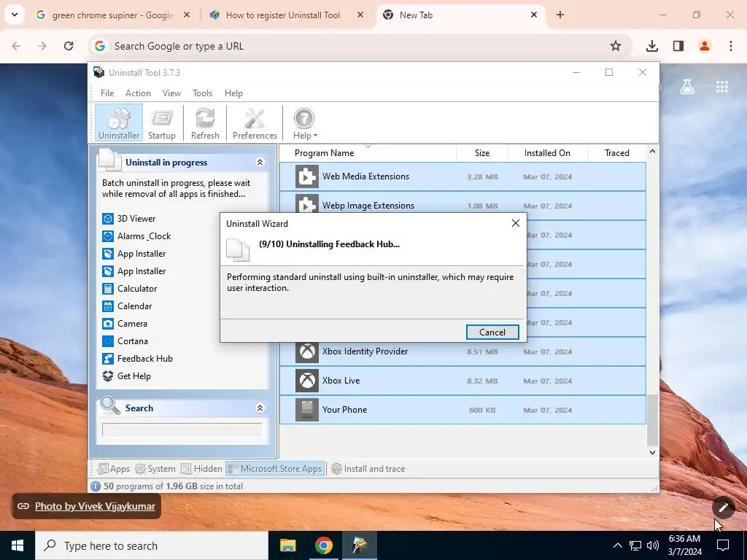Open the notification center icon
This screenshot has height=560, width=747.
[x=723, y=545]
